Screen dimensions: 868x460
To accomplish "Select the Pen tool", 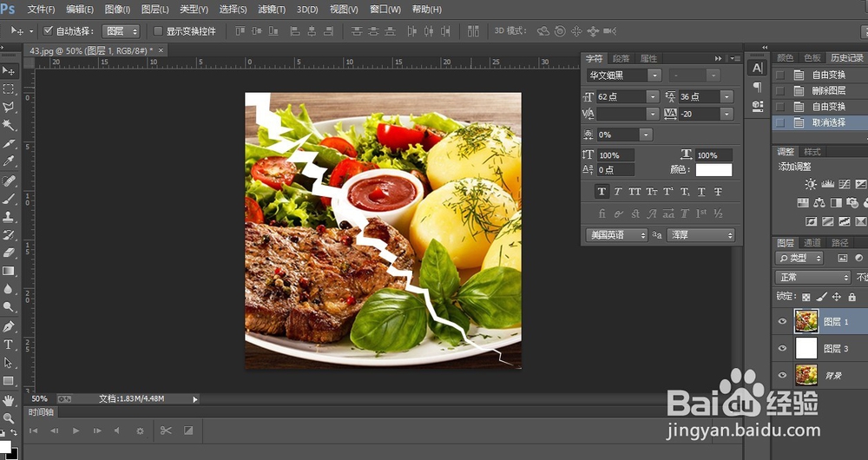I will pos(9,326).
